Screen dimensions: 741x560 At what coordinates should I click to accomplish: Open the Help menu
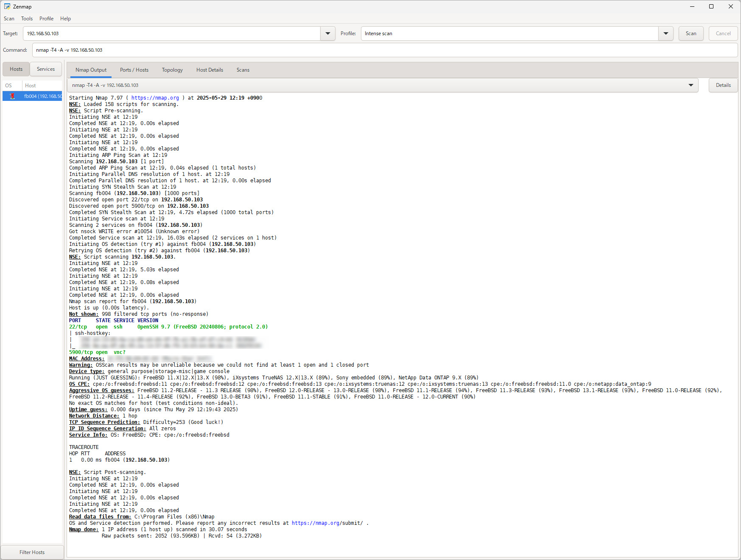click(x=65, y=19)
